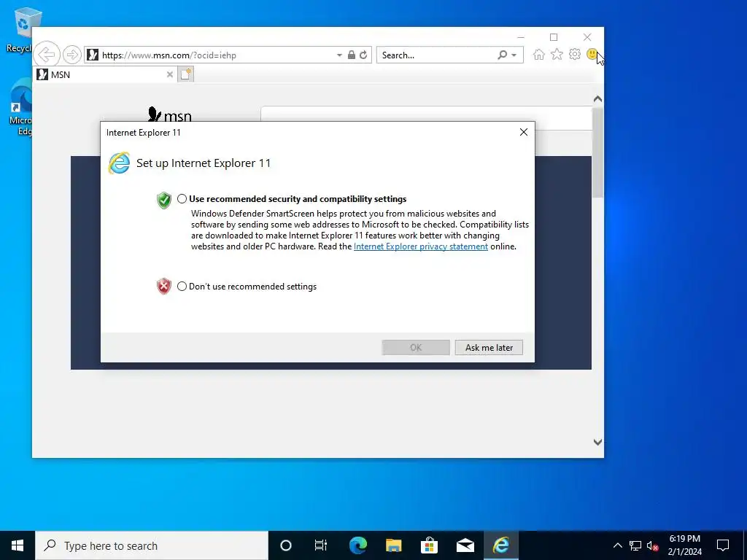Click the network status tray icon
The height and width of the screenshot is (560, 747).
(x=635, y=545)
